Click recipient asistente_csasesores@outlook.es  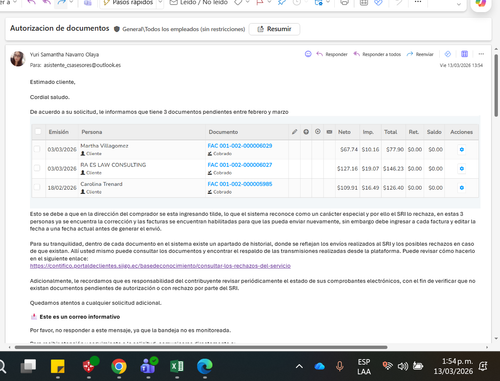coord(82,65)
